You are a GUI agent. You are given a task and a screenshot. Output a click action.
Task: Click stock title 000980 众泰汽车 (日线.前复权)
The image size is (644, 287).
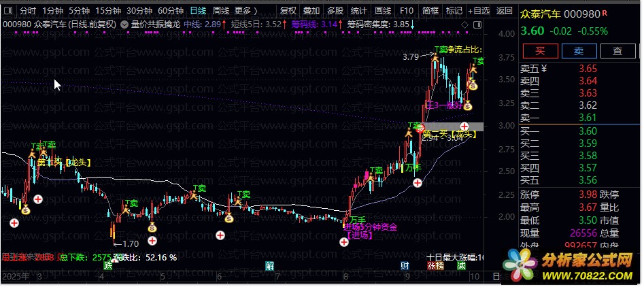pyautogui.click(x=60, y=24)
